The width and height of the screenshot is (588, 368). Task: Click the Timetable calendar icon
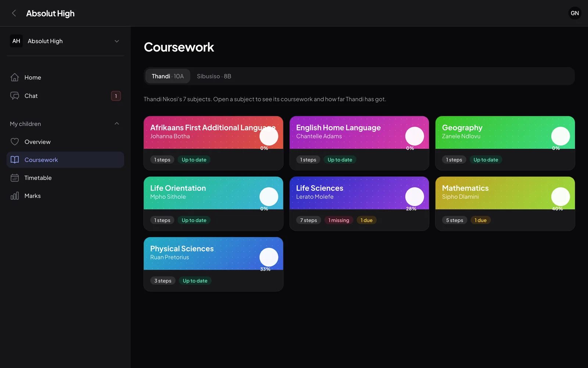pos(15,178)
